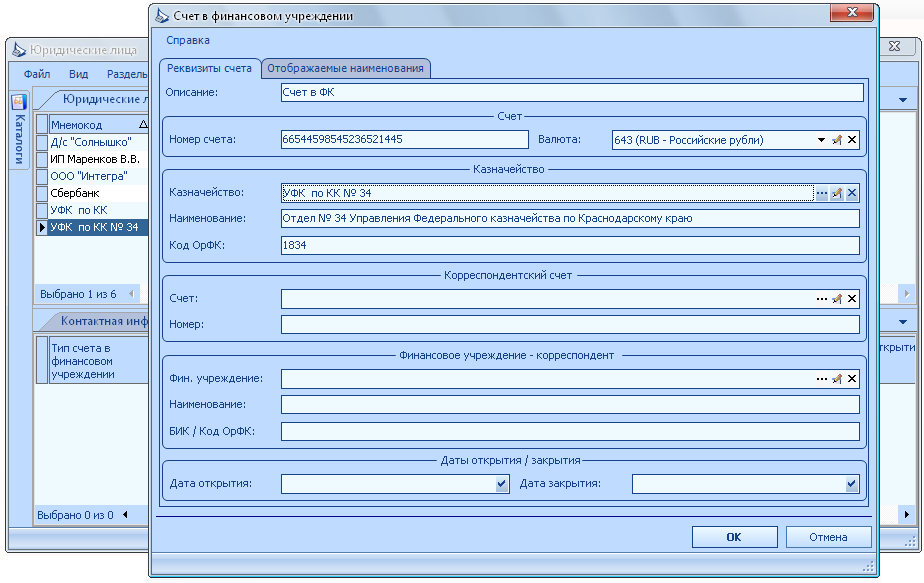Browse Корреспондентский Счет with ellipsis icon
The image size is (924, 583).
tap(821, 299)
